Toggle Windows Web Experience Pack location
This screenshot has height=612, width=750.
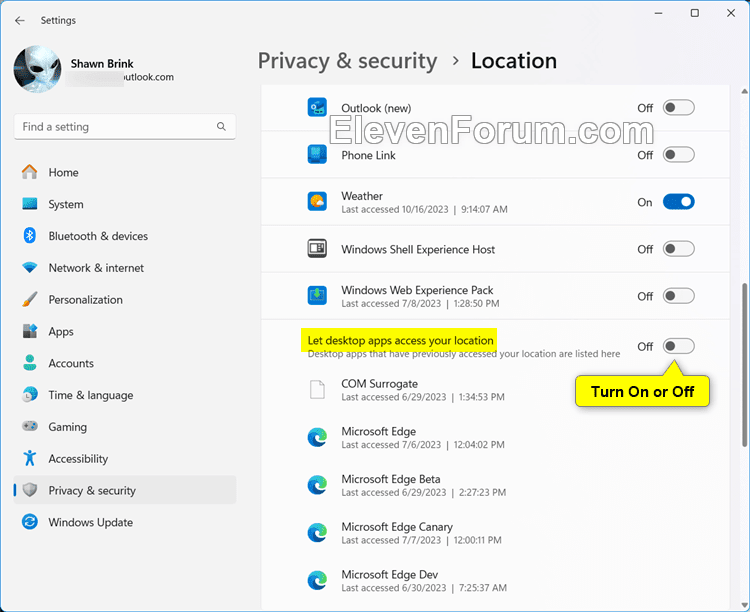(678, 296)
